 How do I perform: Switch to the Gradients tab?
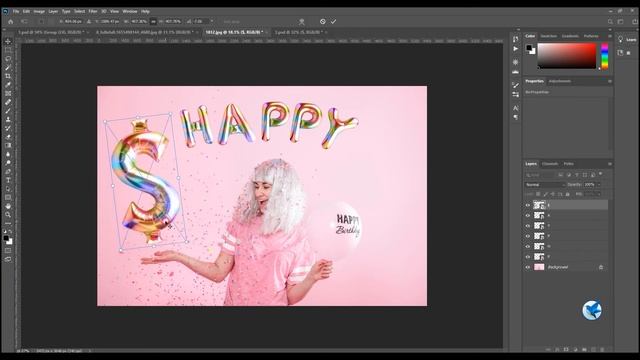point(570,36)
